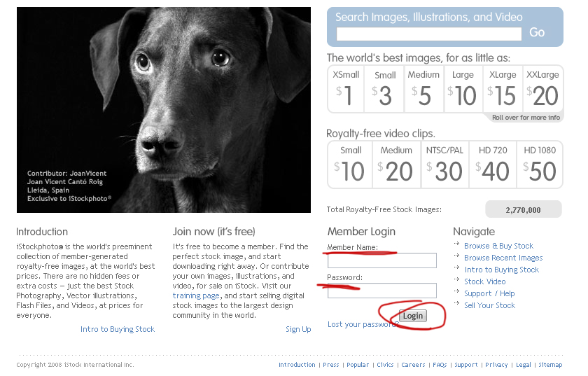Click the 'Join now (it's free)' heading
The image size is (588, 376).
coord(213,232)
